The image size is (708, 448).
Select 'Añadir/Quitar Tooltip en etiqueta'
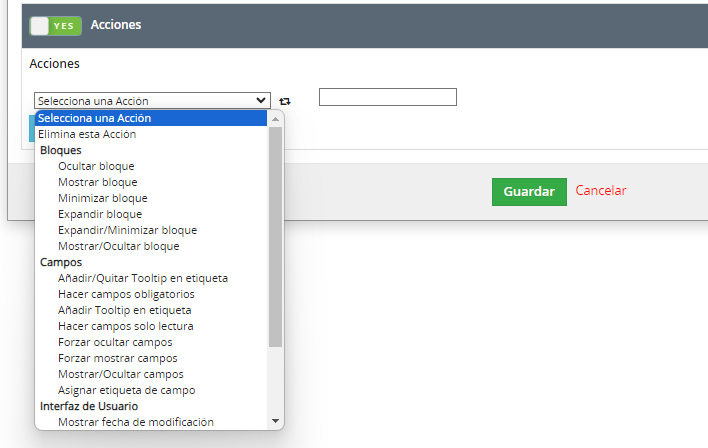(x=151, y=278)
